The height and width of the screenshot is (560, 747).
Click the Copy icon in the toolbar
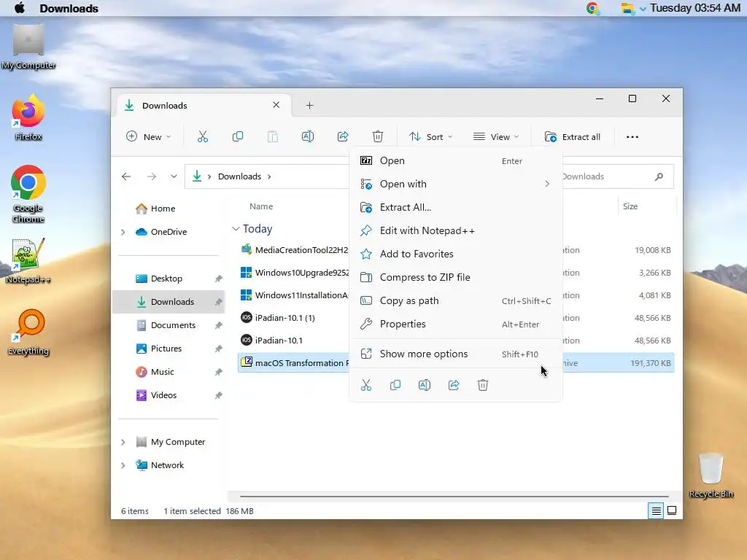click(237, 136)
